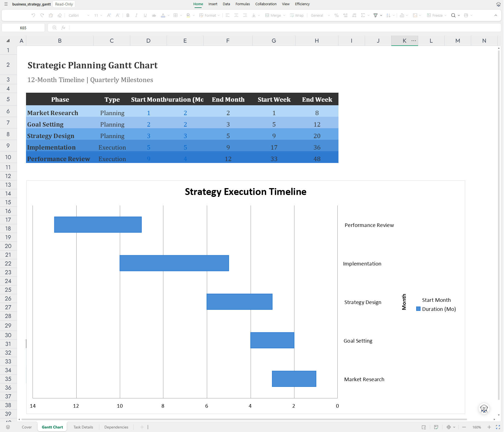The height and width of the screenshot is (432, 504).
Task: Click the filter funnel icon
Action: [x=376, y=15]
